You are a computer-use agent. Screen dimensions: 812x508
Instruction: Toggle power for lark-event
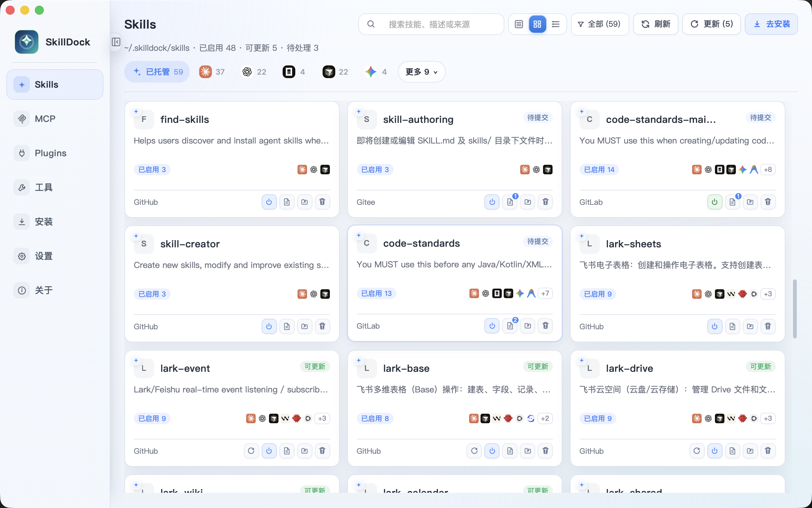pyautogui.click(x=269, y=451)
